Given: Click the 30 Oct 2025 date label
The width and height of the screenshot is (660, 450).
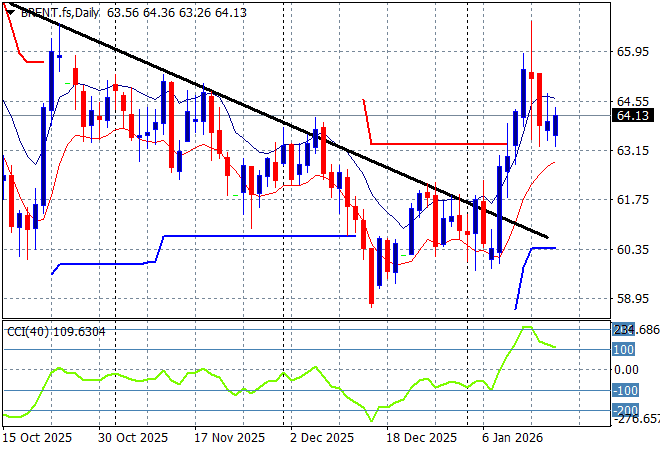Looking at the screenshot, I should [133, 438].
